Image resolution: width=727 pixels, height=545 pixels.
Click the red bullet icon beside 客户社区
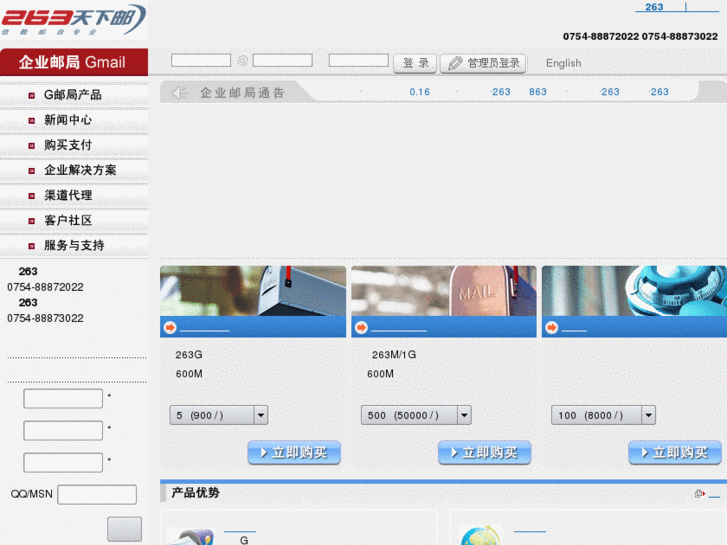(x=32, y=221)
